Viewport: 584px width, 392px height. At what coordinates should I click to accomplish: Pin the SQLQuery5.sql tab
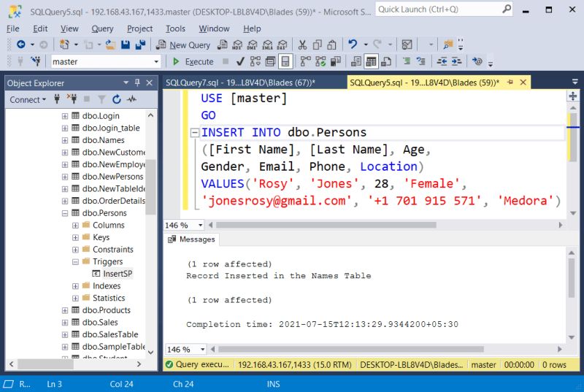click(510, 82)
